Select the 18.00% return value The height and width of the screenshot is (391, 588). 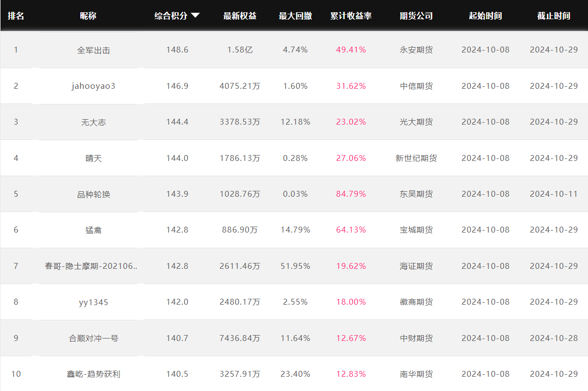[x=351, y=302]
